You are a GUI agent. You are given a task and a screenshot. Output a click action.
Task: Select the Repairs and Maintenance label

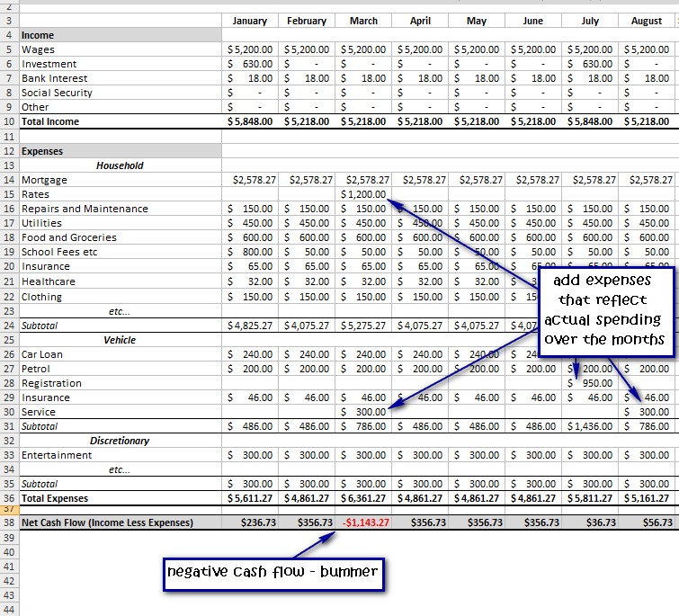point(85,209)
